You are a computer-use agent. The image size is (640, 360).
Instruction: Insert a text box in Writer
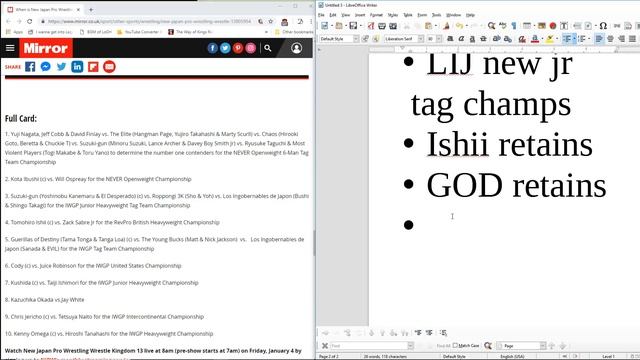564,26
